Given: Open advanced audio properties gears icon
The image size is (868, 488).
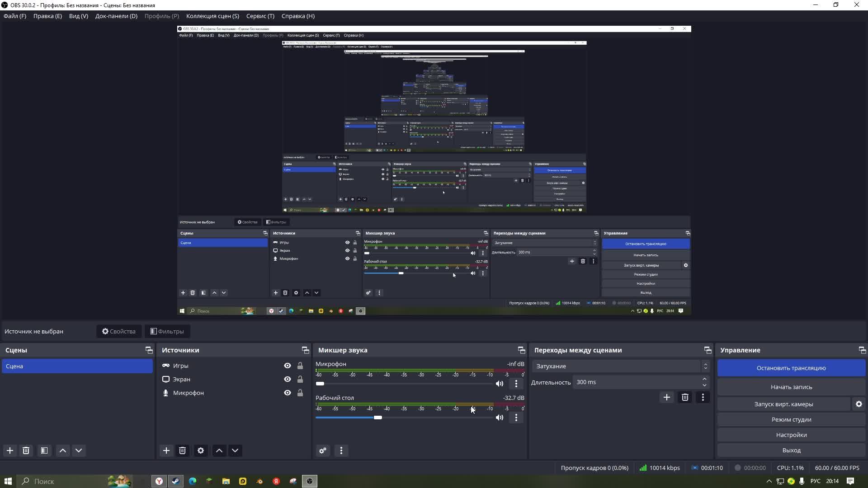Looking at the screenshot, I should (x=323, y=450).
